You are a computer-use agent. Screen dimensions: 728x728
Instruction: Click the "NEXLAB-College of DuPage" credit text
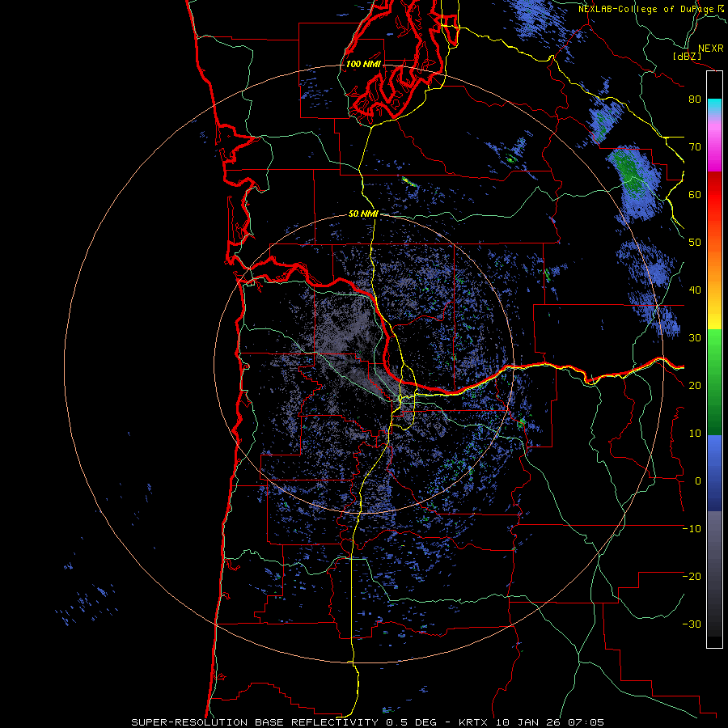646,9
